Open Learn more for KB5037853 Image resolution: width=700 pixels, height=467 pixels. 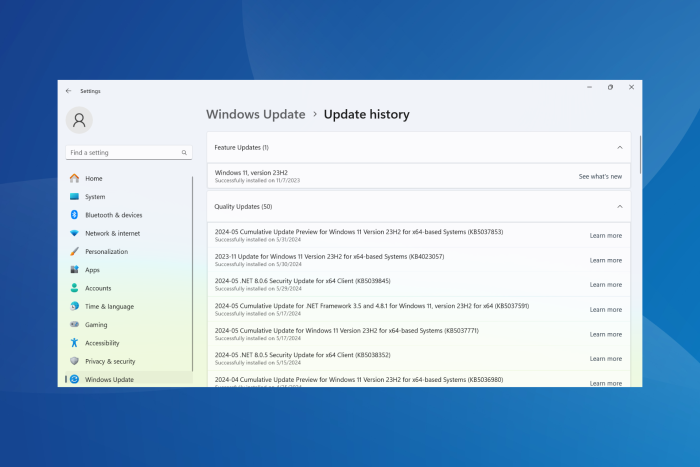605,235
